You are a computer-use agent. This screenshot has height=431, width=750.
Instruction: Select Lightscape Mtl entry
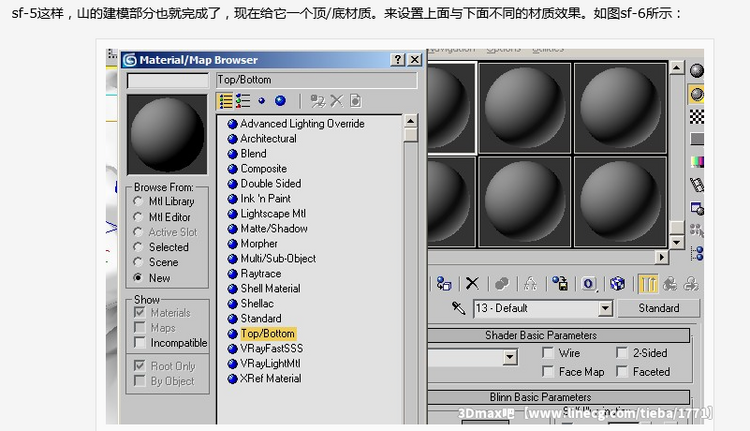pyautogui.click(x=273, y=213)
